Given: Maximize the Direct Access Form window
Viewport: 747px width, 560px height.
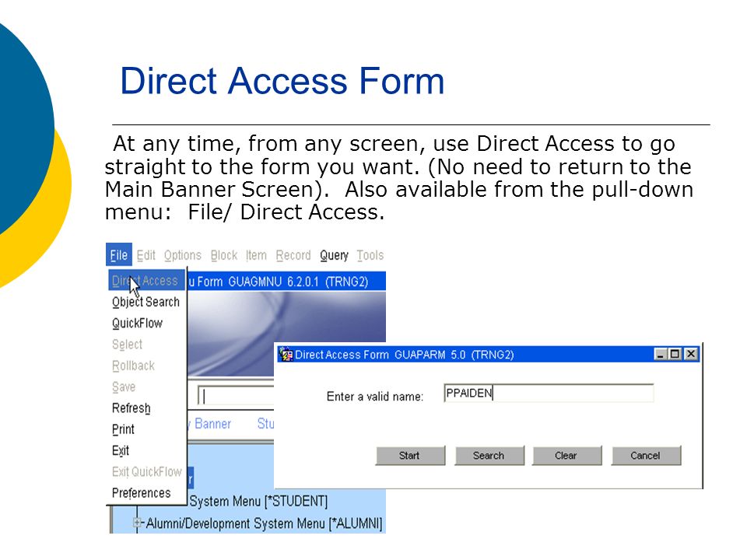Looking at the screenshot, I should pos(675,354).
